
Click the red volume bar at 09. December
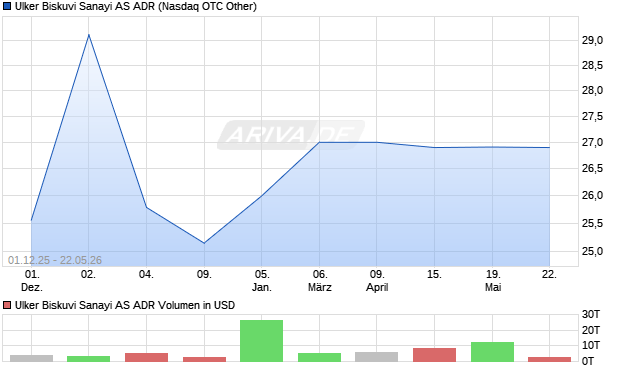coord(204,359)
